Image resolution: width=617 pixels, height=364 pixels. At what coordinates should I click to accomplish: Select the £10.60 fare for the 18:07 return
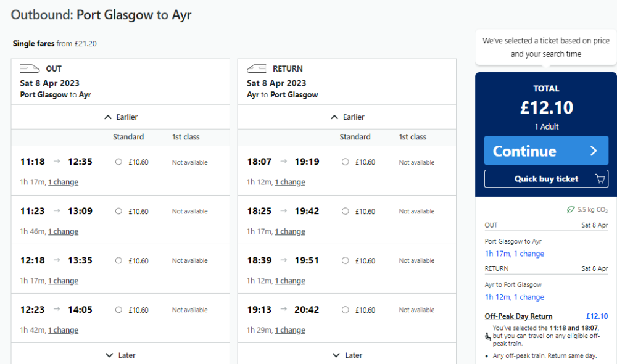(x=346, y=162)
